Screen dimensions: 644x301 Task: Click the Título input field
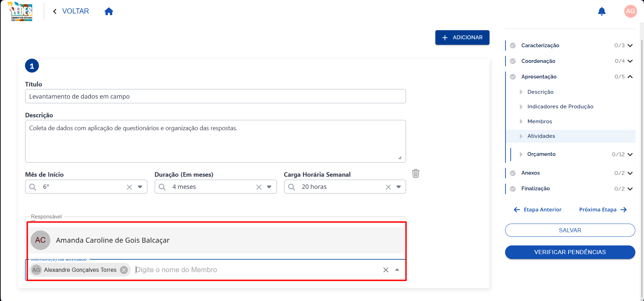pos(215,96)
